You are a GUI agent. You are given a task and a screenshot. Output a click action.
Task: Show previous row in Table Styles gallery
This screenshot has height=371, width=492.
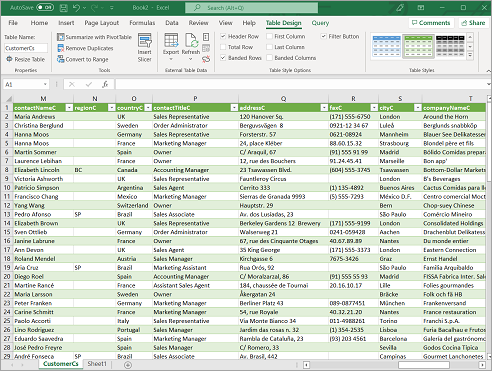[x=470, y=37]
